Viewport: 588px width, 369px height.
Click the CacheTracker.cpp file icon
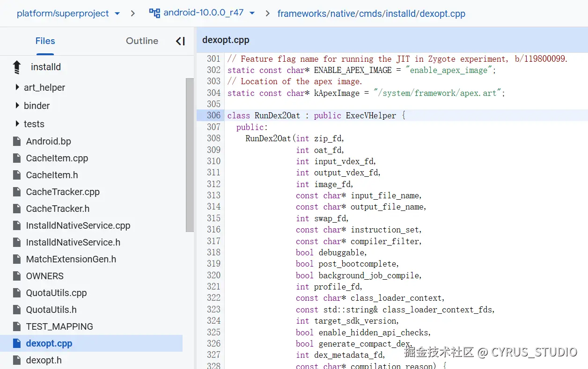click(x=17, y=192)
